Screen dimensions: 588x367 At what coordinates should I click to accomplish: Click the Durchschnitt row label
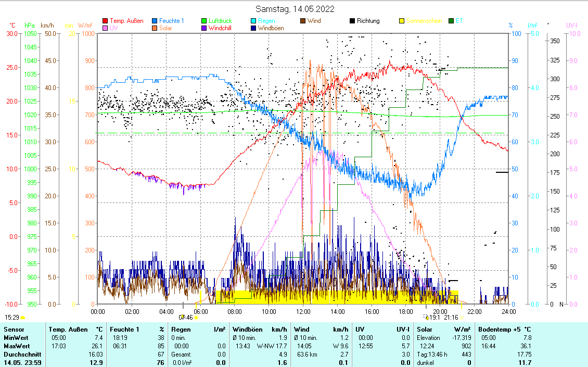pos(21,354)
